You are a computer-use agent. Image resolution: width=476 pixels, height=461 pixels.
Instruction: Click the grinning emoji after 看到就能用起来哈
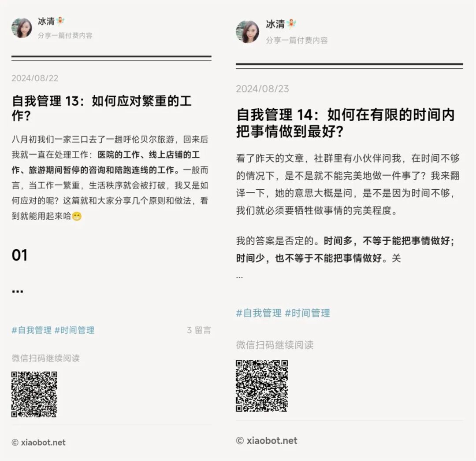tap(77, 217)
